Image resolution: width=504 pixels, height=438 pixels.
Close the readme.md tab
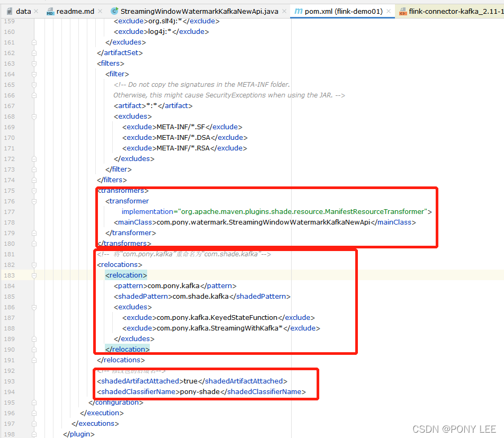click(x=100, y=11)
